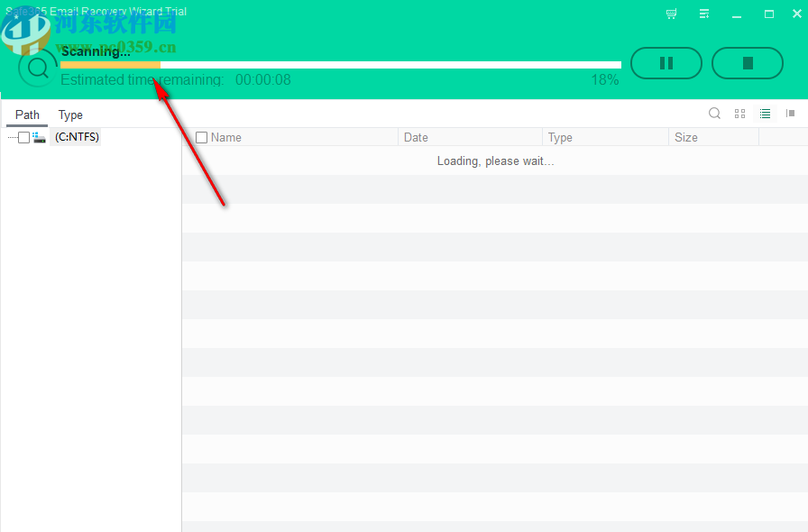
Task: Switch to the Path tab
Action: (x=26, y=115)
